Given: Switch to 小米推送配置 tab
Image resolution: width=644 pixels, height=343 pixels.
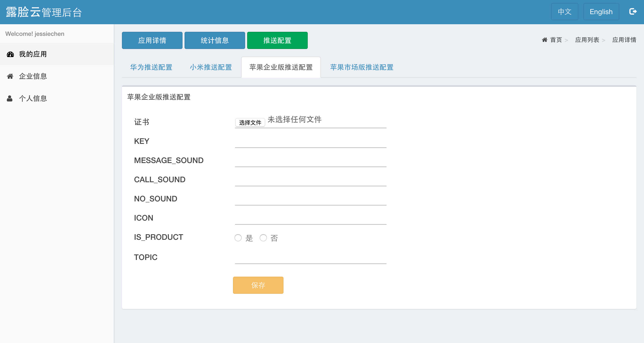Looking at the screenshot, I should click(211, 67).
